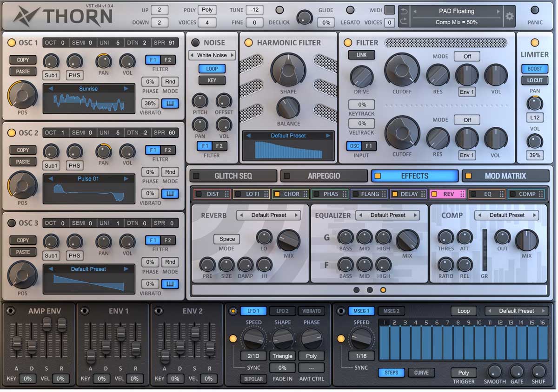
Task: Disable HARMONIC FILTER power LED
Action: point(249,43)
